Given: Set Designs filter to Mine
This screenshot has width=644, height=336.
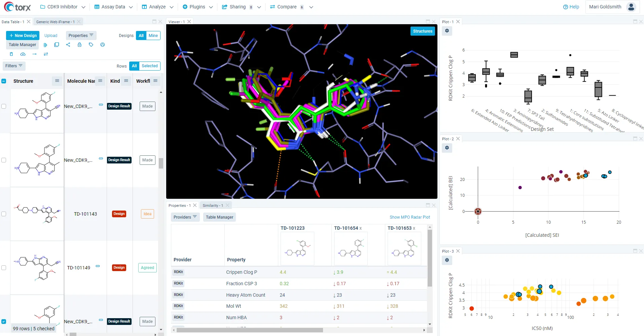Looking at the screenshot, I should [x=153, y=36].
